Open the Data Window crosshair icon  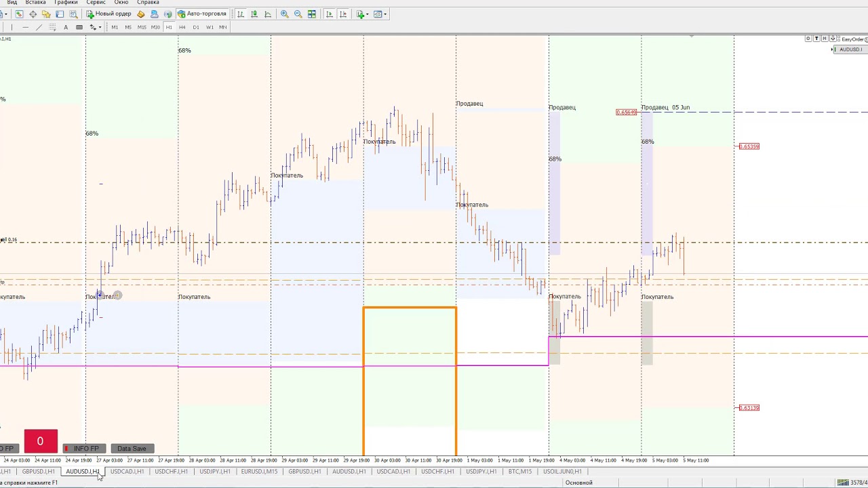33,14
